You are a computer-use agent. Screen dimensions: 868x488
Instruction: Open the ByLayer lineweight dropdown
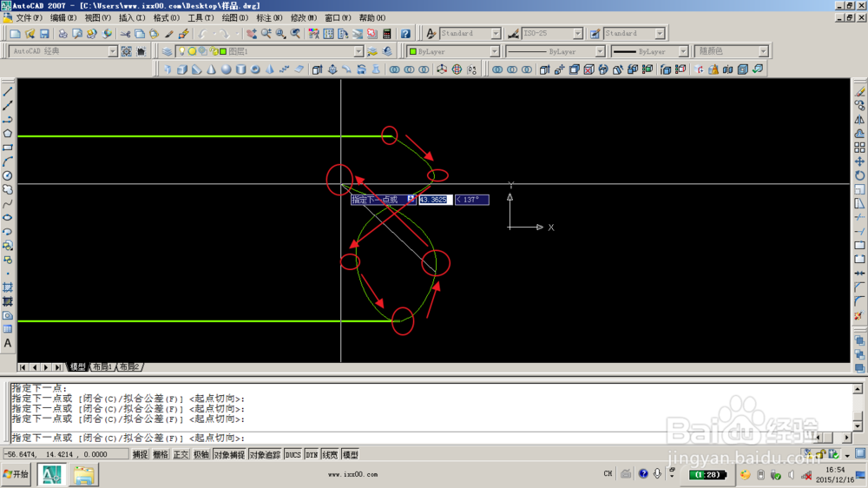click(x=682, y=51)
